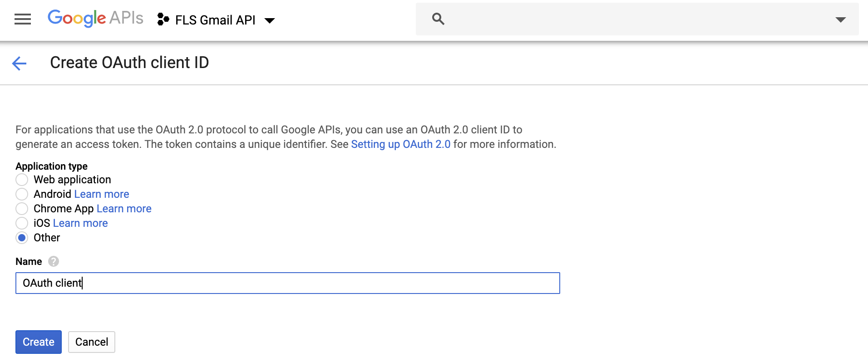Select the Android application type

(22, 194)
